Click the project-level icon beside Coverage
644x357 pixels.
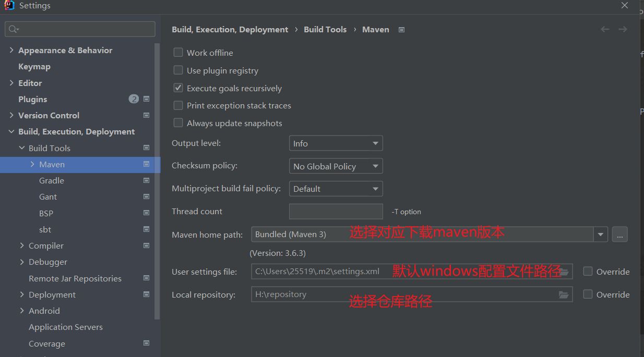point(146,343)
